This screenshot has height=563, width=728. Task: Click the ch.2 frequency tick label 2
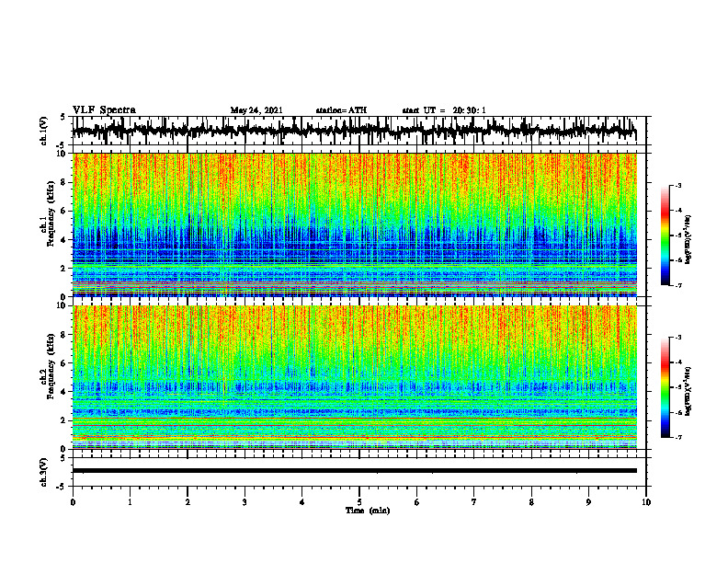click(x=63, y=420)
